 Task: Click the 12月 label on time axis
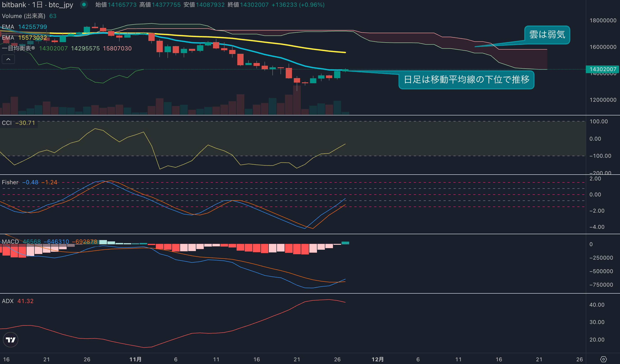(x=377, y=359)
